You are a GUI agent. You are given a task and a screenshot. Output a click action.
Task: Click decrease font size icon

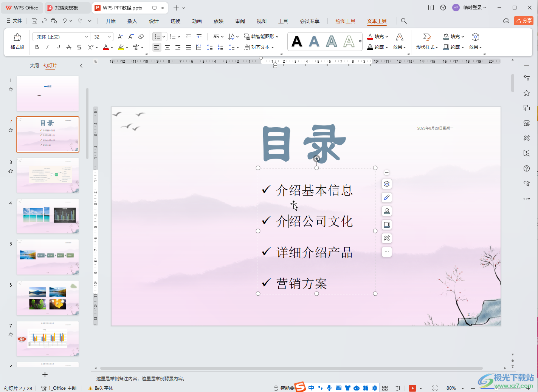point(131,37)
